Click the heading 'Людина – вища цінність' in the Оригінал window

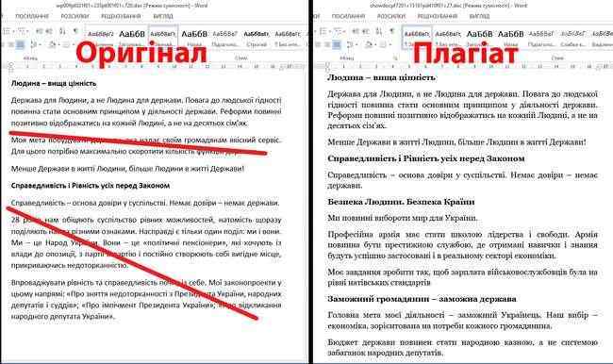[x=54, y=83]
